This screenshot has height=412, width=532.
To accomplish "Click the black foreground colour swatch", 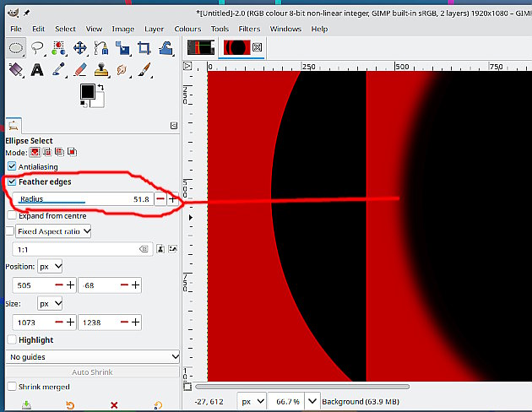I will coord(86,91).
